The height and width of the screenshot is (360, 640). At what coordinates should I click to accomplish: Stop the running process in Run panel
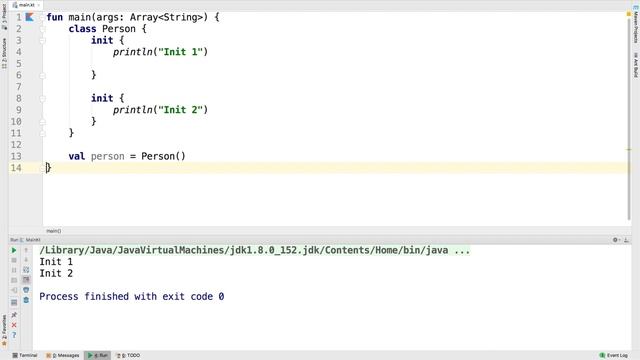pos(14,260)
